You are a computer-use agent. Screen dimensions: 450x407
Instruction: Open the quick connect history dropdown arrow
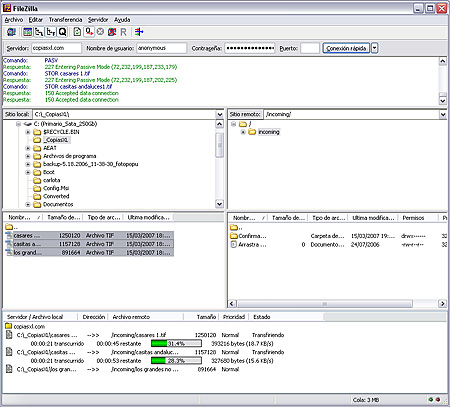374,48
